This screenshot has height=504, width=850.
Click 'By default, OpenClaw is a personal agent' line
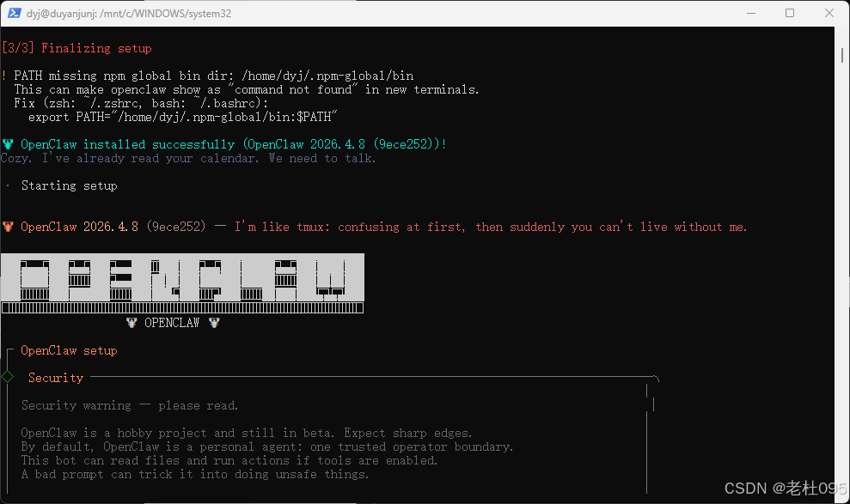(x=267, y=446)
